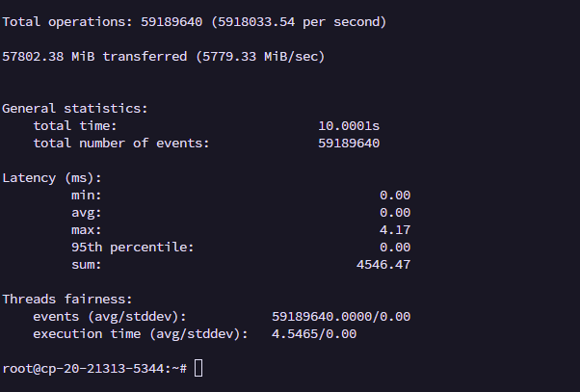Image resolution: width=580 pixels, height=392 pixels.
Task: Click the General statistics heading
Action: (x=75, y=109)
